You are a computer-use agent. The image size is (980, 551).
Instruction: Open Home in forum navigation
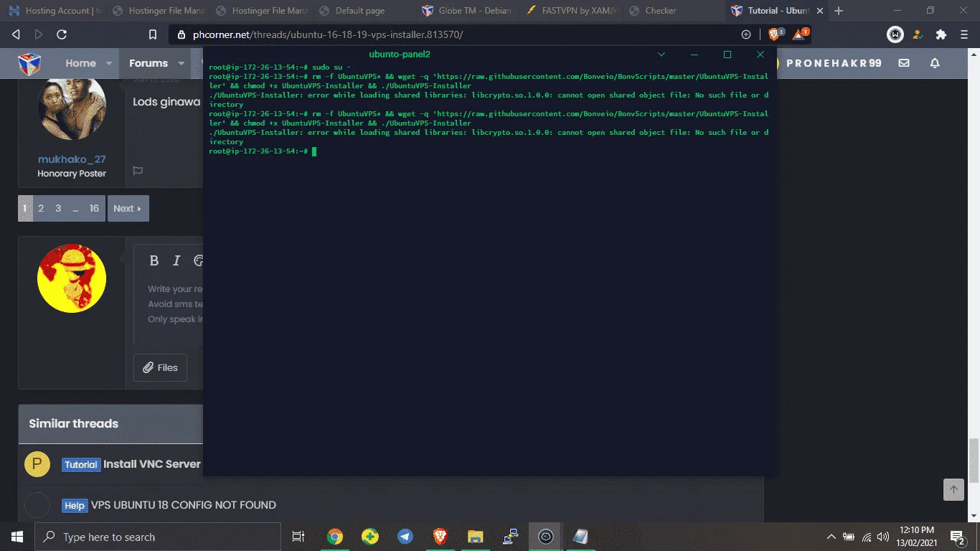(80, 63)
